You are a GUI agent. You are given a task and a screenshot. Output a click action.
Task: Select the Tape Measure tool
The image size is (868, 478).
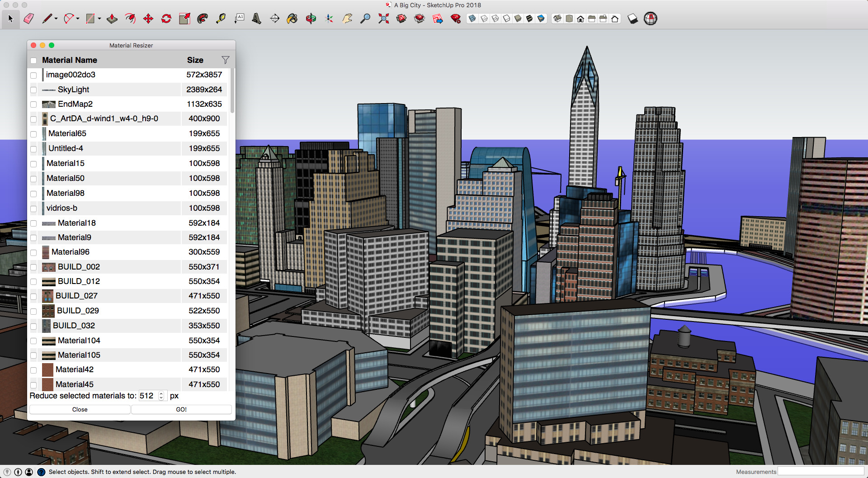tap(221, 19)
